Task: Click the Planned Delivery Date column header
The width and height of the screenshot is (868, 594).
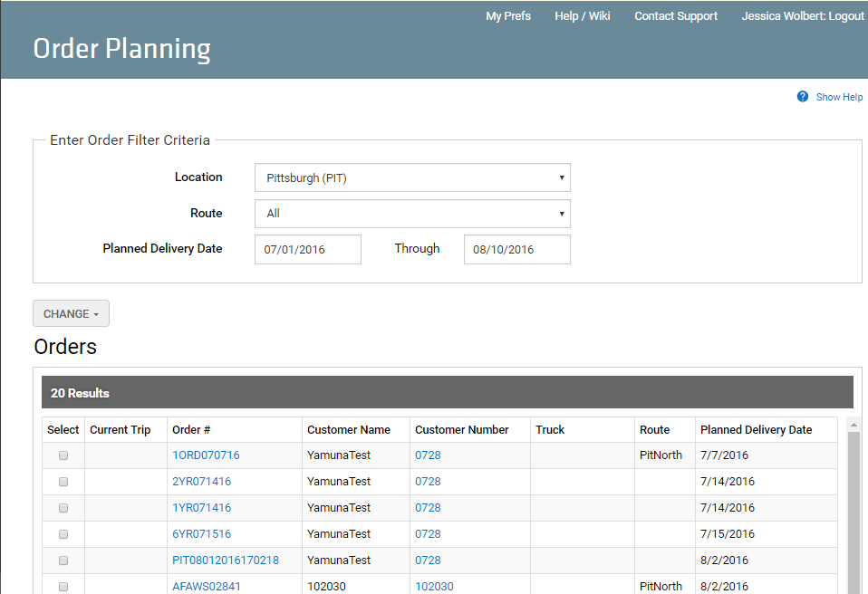Action: click(767, 430)
